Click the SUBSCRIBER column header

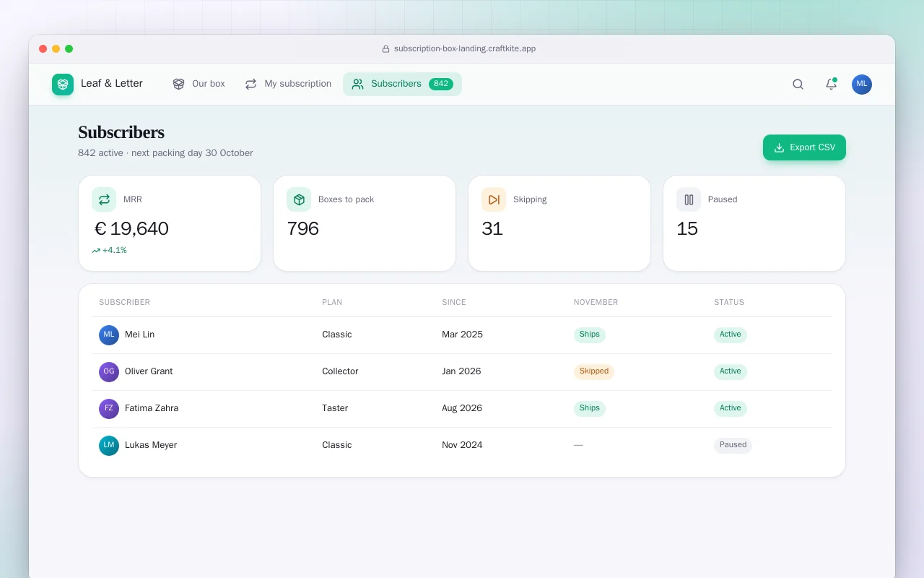125,302
